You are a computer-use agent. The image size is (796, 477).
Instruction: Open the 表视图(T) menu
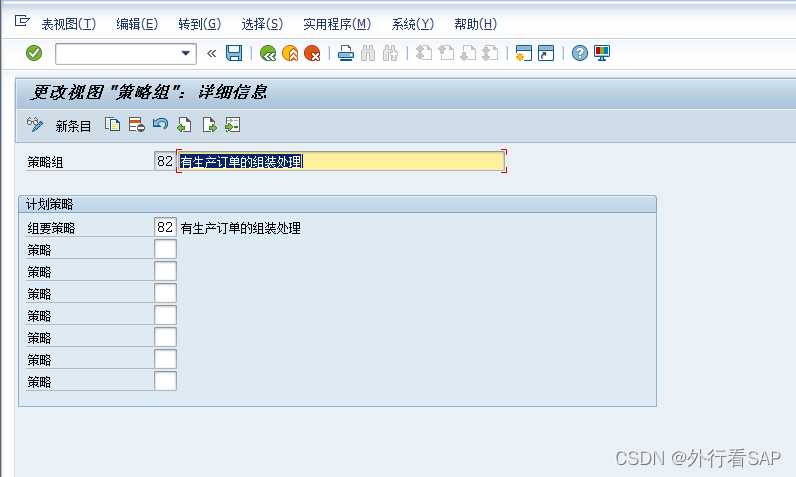[x=69, y=24]
